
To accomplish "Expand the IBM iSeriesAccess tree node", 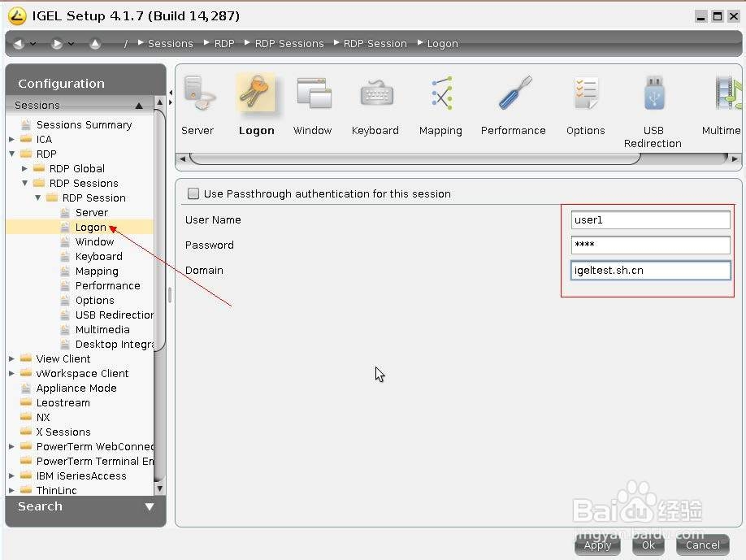I will 12,475.
